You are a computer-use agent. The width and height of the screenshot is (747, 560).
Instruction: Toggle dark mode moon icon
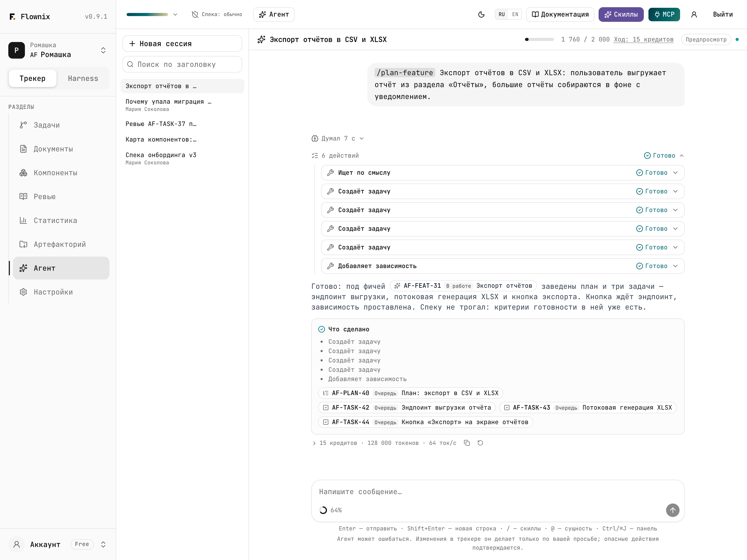[481, 15]
